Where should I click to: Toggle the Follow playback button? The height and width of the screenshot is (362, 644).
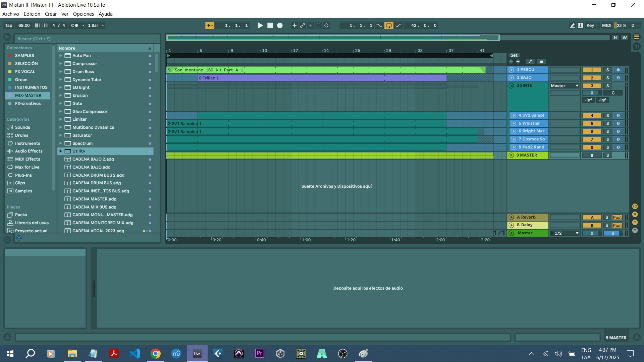[x=210, y=25]
